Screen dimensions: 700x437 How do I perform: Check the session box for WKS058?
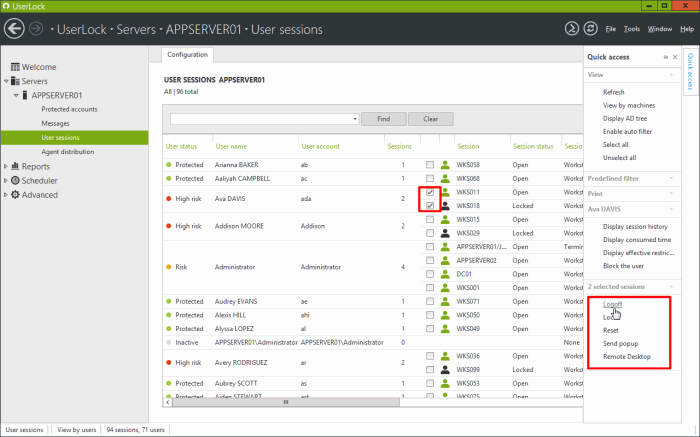tap(430, 165)
